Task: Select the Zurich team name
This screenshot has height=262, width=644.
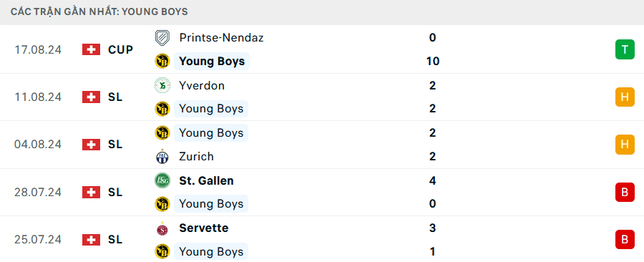Action: (196, 157)
